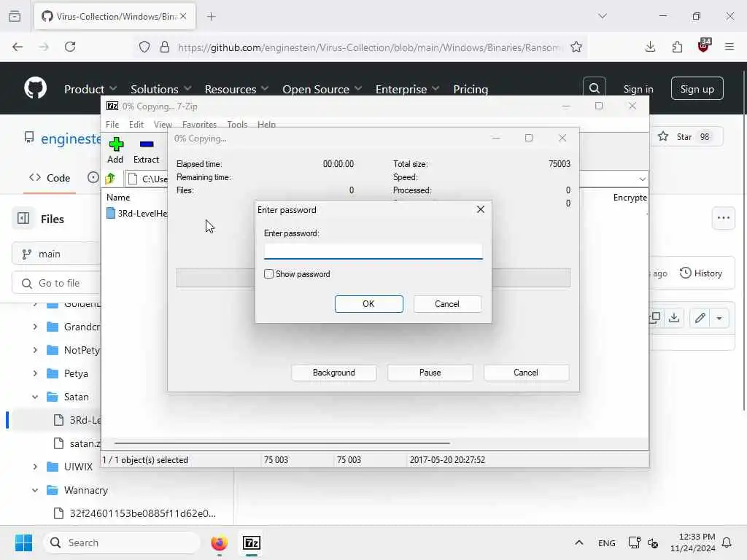Open the Firefox downloads panel
This screenshot has width=747, height=560.
650,47
